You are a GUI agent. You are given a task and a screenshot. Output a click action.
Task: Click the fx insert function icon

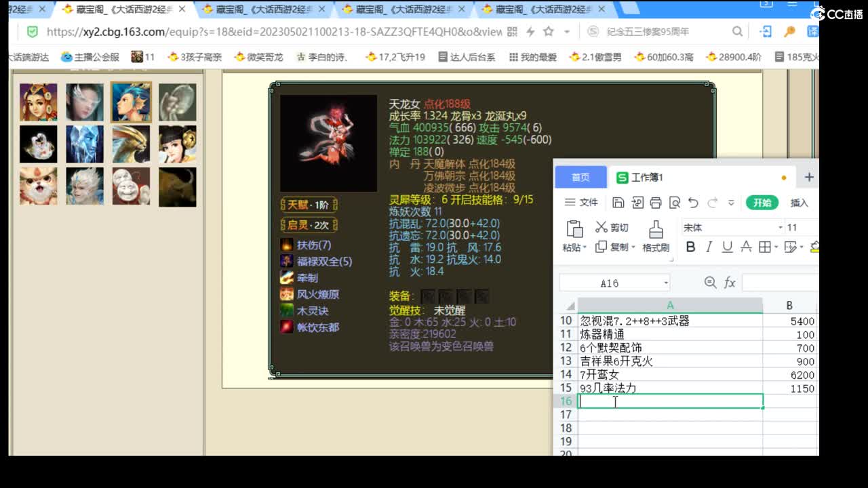[730, 283]
